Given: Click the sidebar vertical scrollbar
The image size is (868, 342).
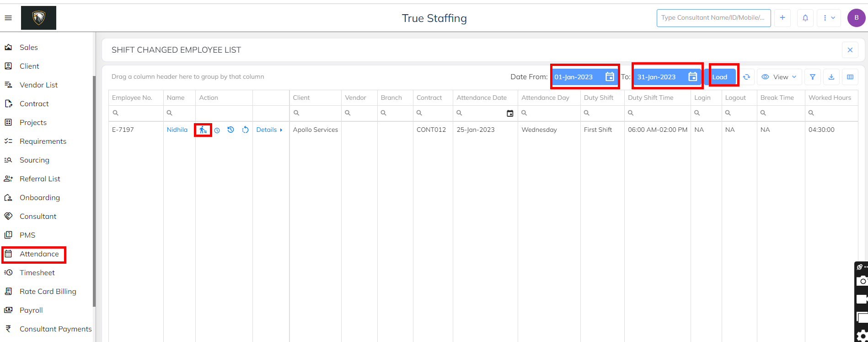Looking at the screenshot, I should (94, 191).
